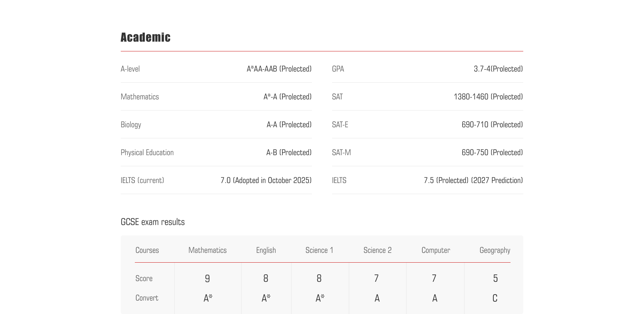Select the Science 2 column header
This screenshot has width=644, height=314.
click(x=377, y=251)
